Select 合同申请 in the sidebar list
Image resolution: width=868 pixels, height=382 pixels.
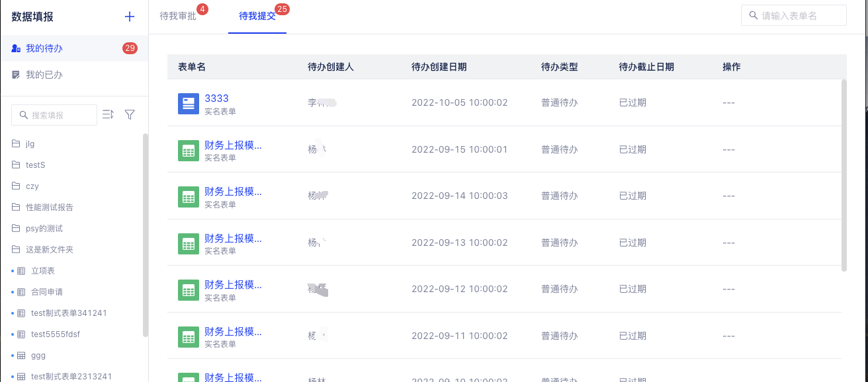47,292
